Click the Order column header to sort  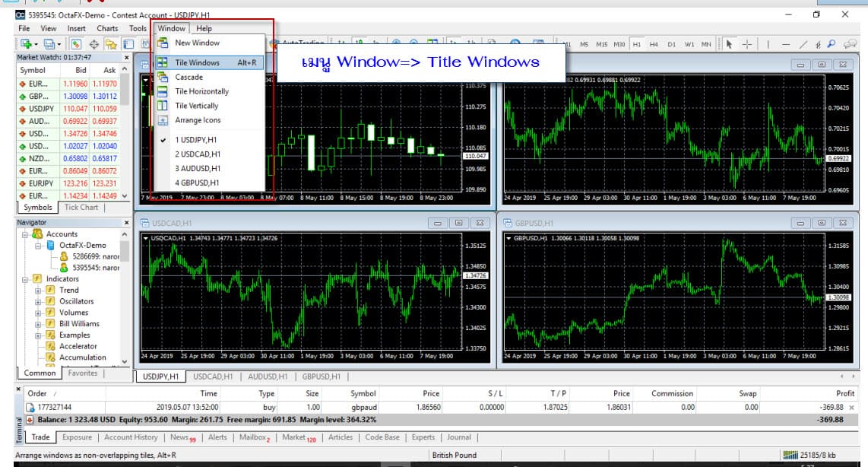[37, 393]
